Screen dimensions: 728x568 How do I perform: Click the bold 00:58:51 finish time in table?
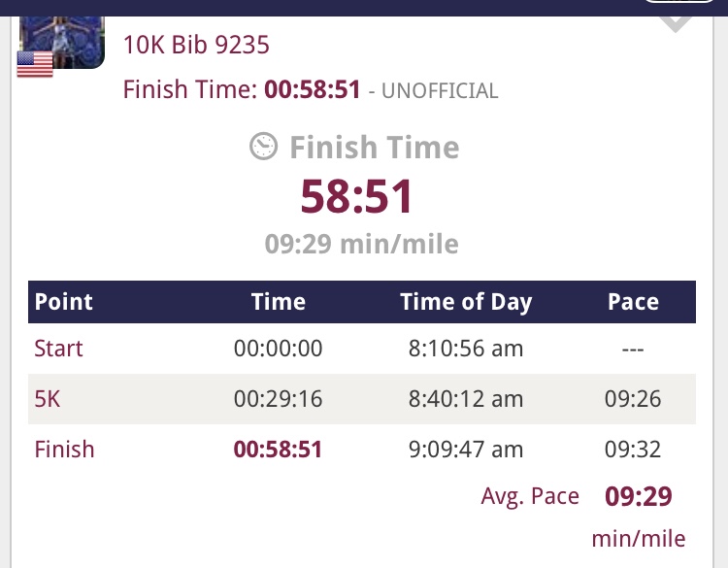(x=279, y=450)
